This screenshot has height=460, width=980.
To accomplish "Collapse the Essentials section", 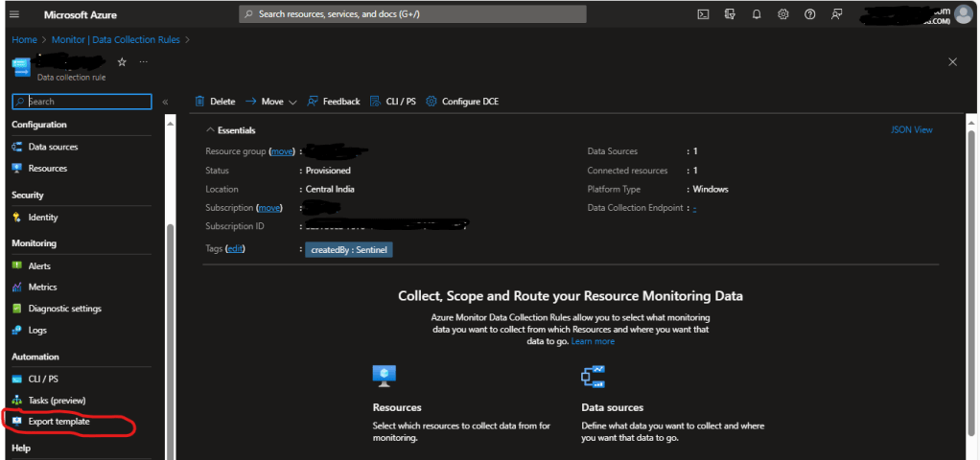I will coord(209,130).
